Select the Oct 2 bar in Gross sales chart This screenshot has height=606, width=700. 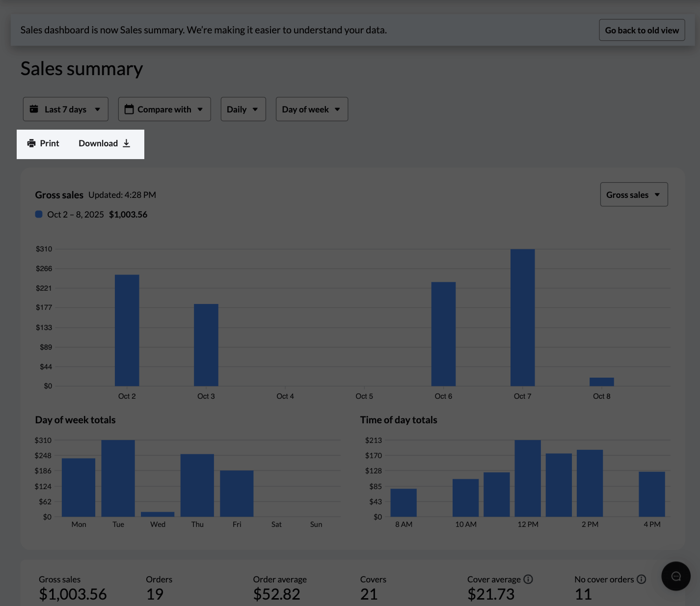click(127, 330)
